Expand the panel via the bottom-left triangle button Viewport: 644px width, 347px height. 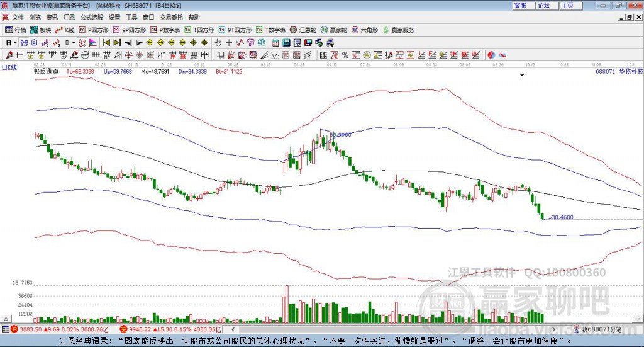point(6,319)
